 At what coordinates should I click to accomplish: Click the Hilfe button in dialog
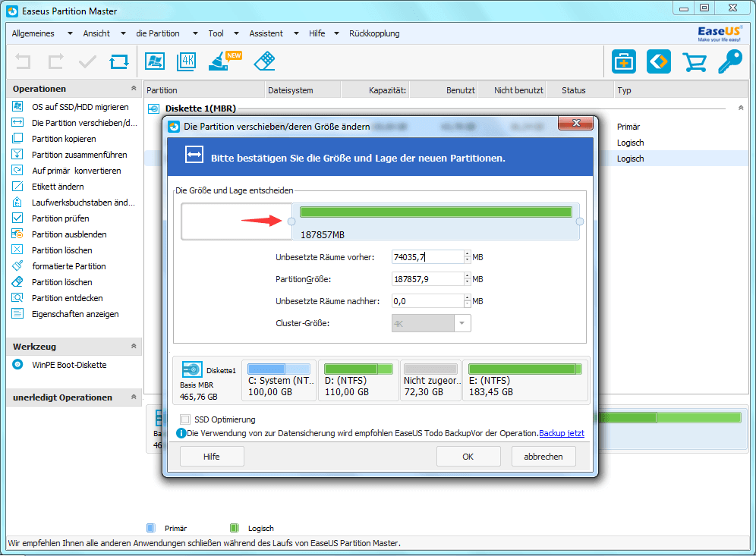(212, 457)
